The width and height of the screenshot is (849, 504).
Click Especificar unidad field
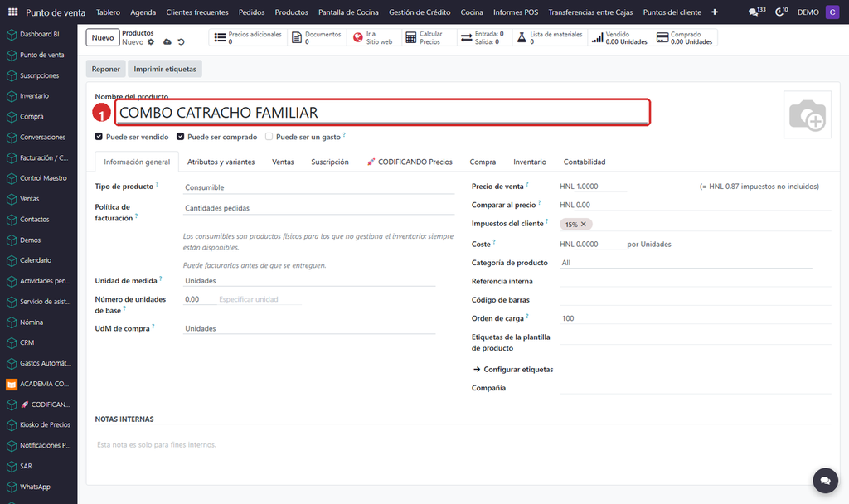[x=259, y=299]
